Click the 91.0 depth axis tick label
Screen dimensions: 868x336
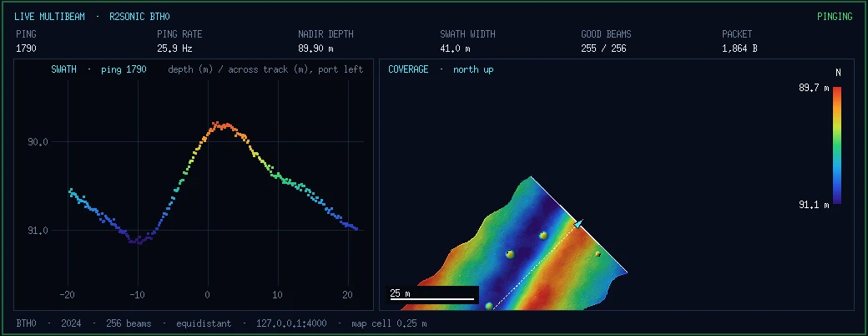coord(38,230)
